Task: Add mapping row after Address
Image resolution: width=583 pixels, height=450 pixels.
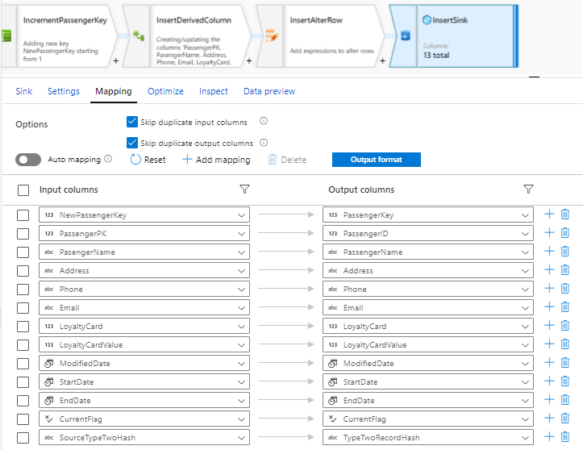Action: coord(549,270)
